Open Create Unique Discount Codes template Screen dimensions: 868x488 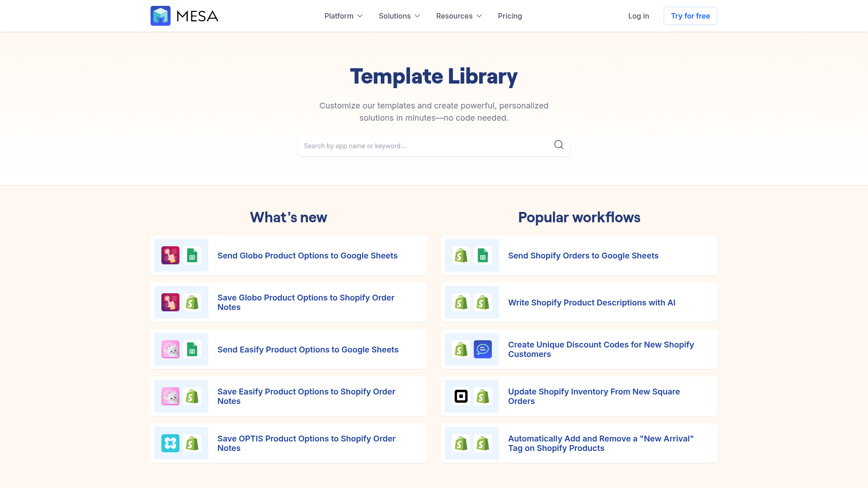[x=579, y=349]
